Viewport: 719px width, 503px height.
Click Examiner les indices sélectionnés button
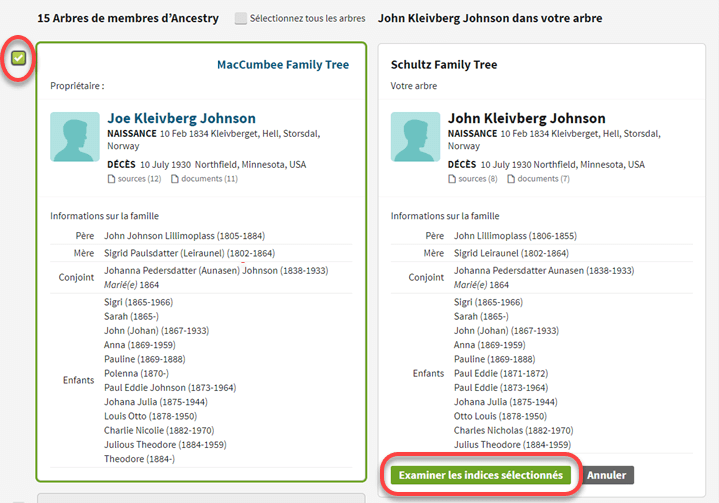point(481,475)
